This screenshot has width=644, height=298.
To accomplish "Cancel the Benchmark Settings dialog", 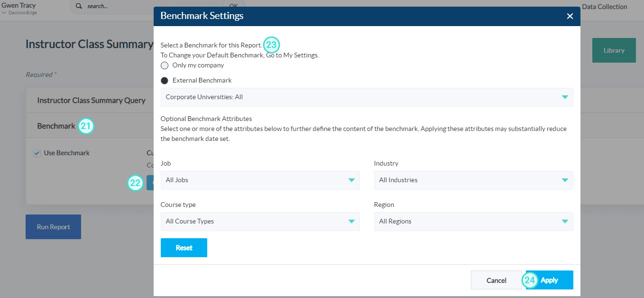I will 496,280.
